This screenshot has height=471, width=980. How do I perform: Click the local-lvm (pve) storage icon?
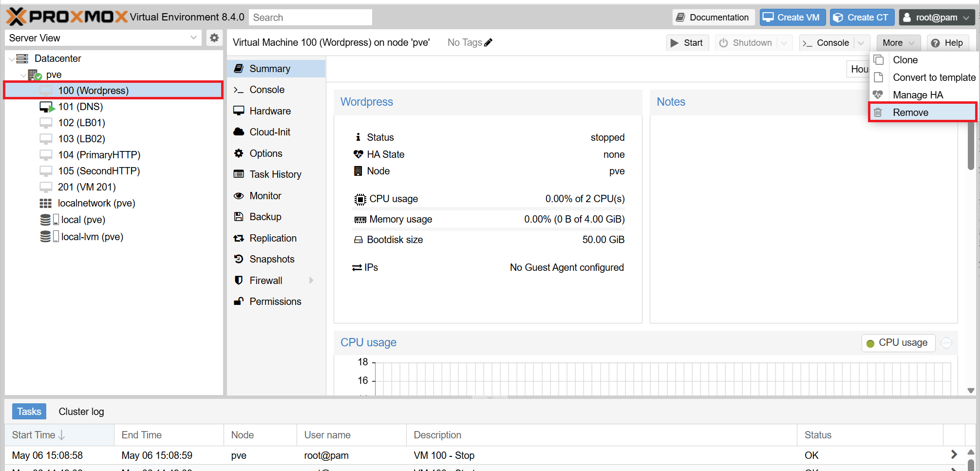[45, 237]
